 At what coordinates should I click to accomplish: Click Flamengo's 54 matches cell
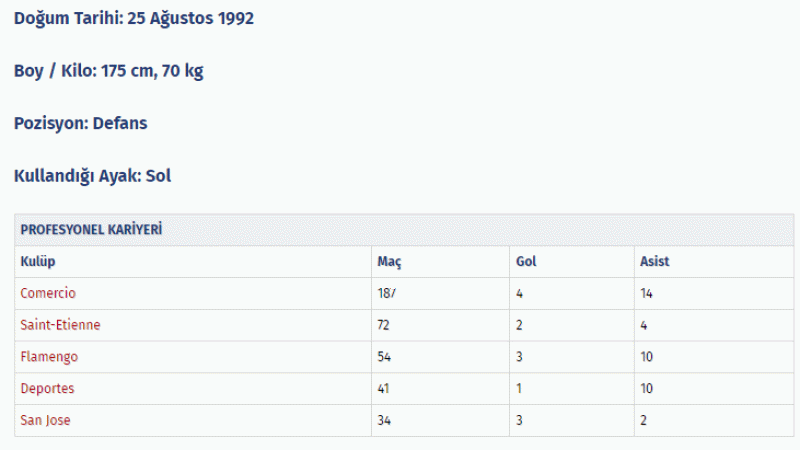tap(440, 357)
